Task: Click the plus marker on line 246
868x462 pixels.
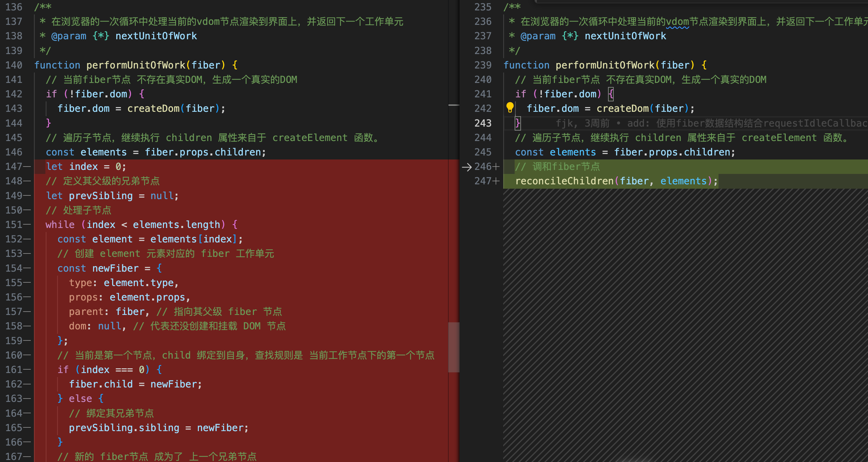Action: 496,167
